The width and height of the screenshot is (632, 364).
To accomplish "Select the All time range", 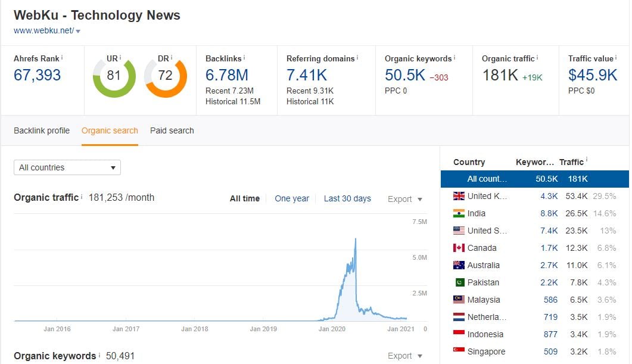I will (245, 198).
